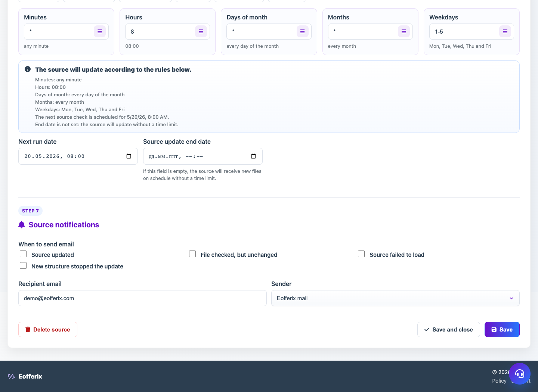538x392 pixels.
Task: Click the Delete source button
Action: (48, 329)
